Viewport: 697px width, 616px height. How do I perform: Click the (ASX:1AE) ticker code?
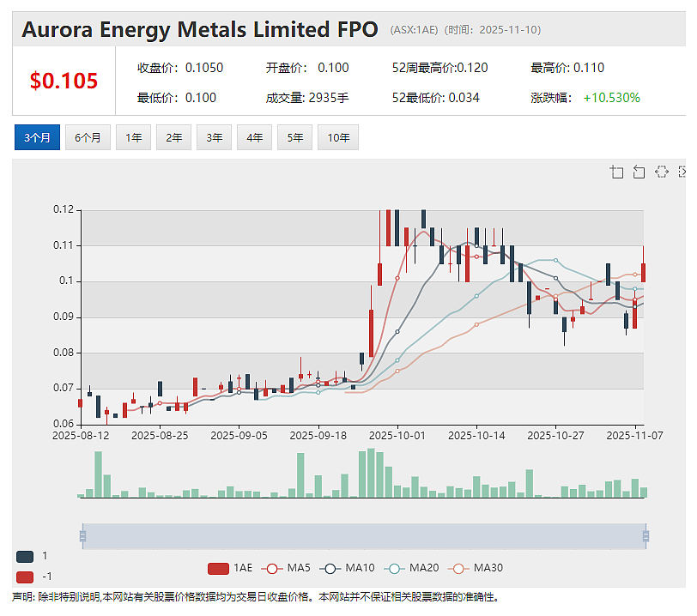click(414, 30)
